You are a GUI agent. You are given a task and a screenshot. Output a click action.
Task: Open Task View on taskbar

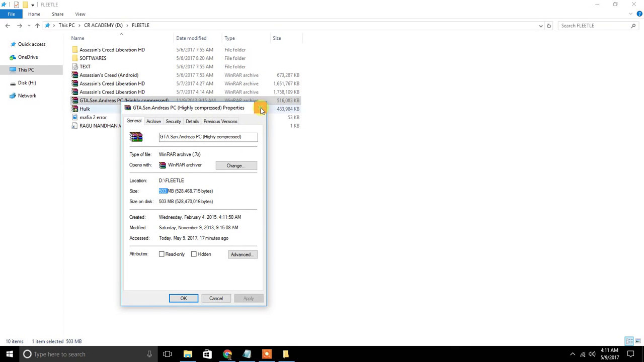point(168,354)
